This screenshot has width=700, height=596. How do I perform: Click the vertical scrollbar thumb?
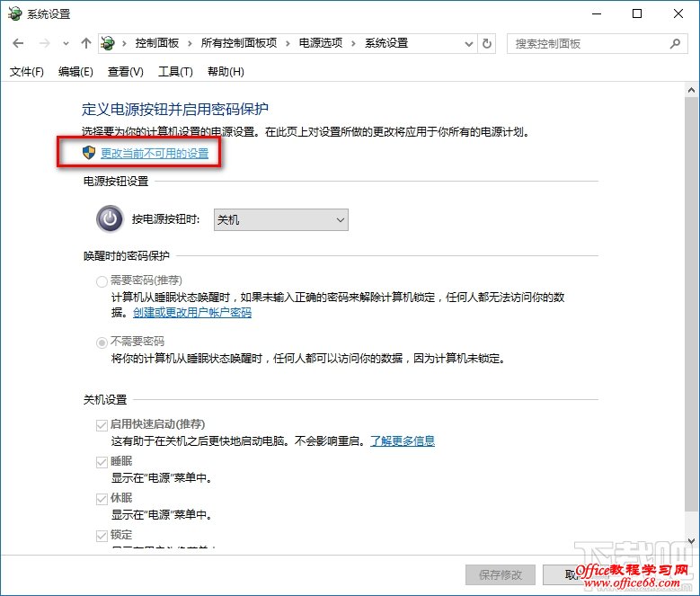coord(692,305)
